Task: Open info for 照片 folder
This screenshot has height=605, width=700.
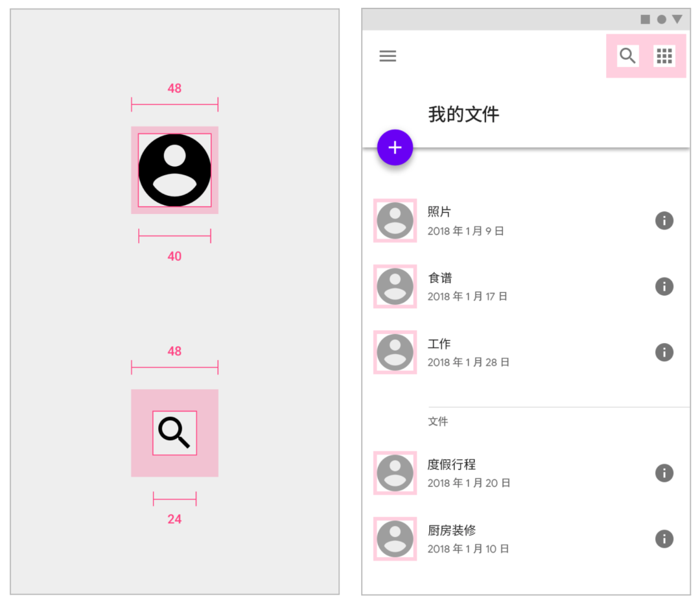Action: click(664, 220)
